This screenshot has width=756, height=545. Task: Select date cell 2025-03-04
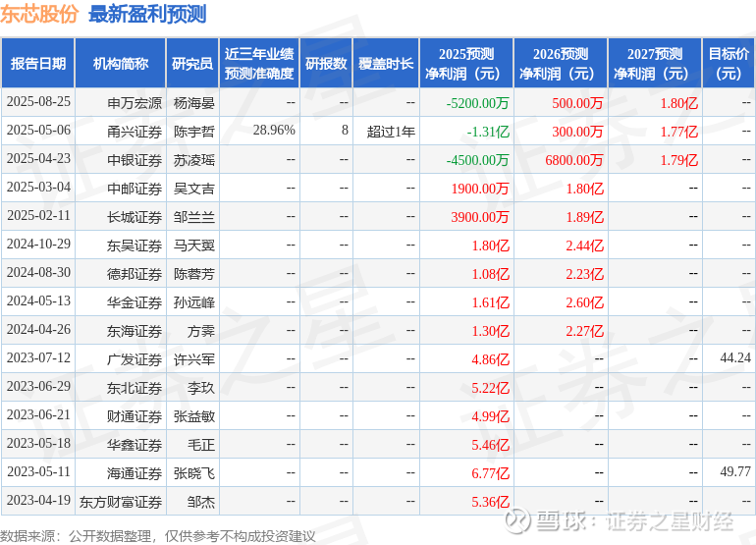coord(38,188)
